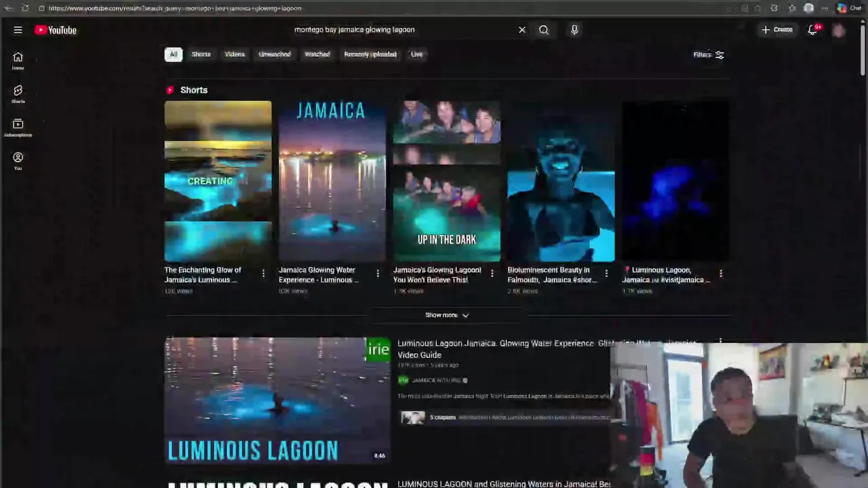
Task: Open the LUMINOUS LAGOON 8:46 video thumbnail
Action: (x=277, y=400)
